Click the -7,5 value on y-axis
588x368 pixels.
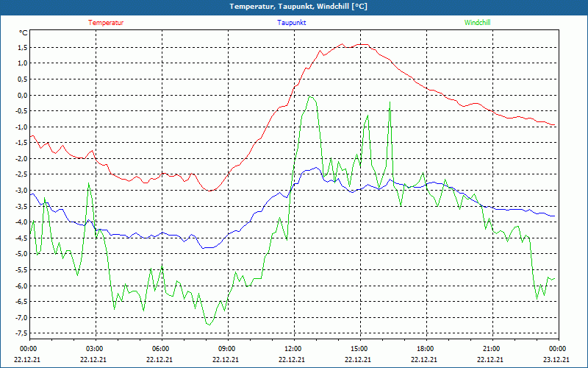(x=20, y=333)
